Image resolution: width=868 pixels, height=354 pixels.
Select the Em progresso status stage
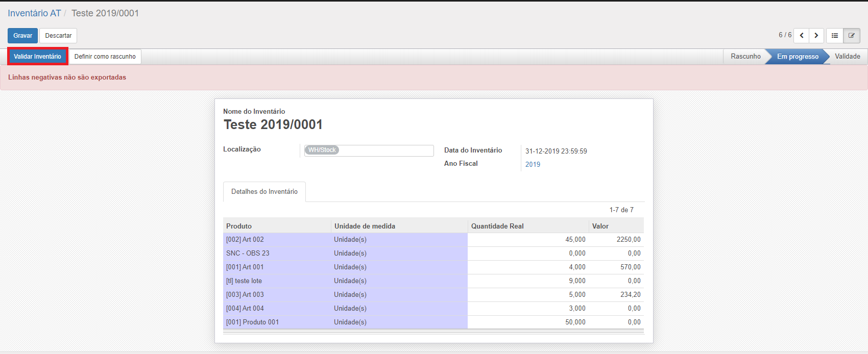[798, 57]
